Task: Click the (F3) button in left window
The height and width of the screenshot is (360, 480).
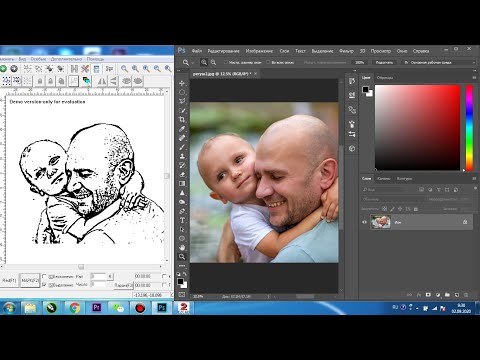Action: (x=123, y=285)
